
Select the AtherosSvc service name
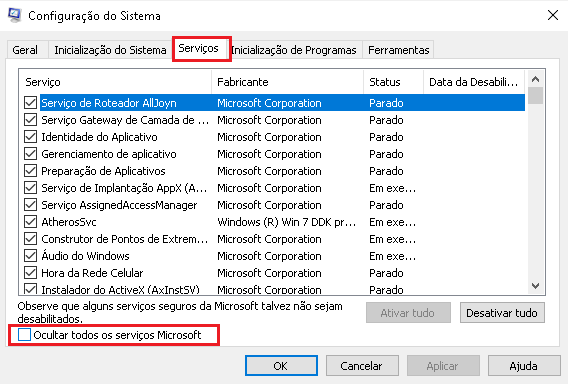pos(69,222)
